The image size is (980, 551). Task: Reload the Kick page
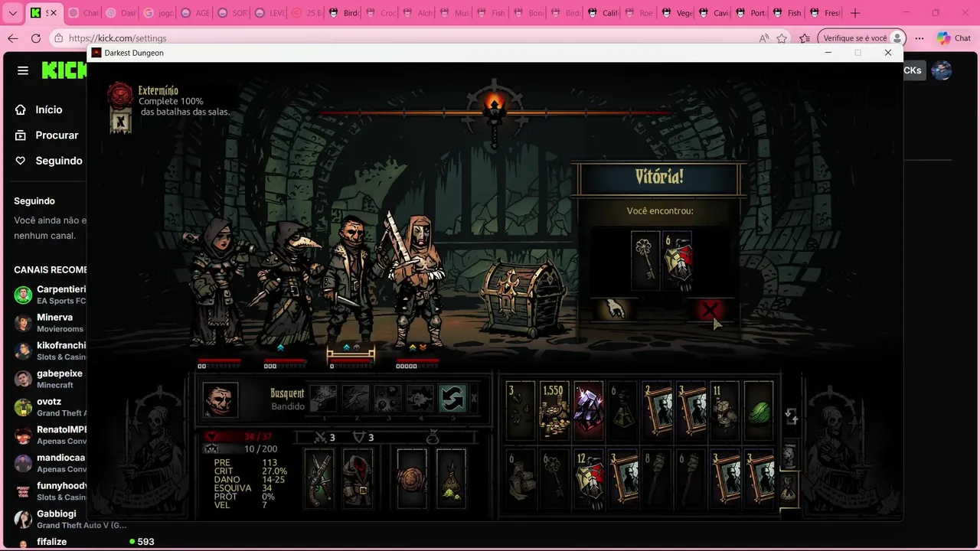[36, 38]
